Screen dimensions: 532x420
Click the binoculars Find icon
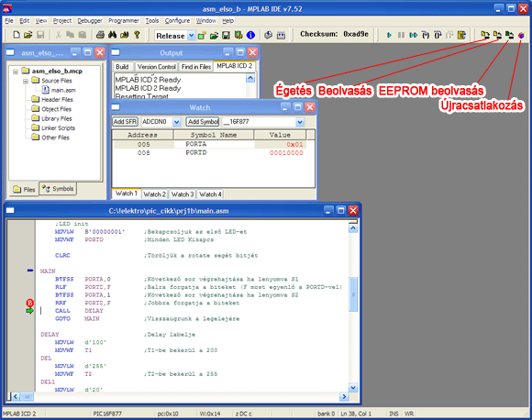pyautogui.click(x=112, y=35)
